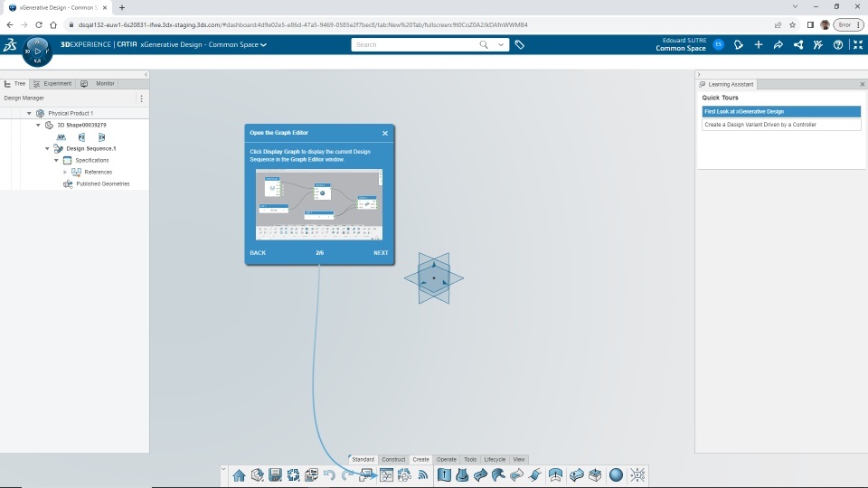
Task: Open the notifications icon in top bar
Action: (x=739, y=45)
